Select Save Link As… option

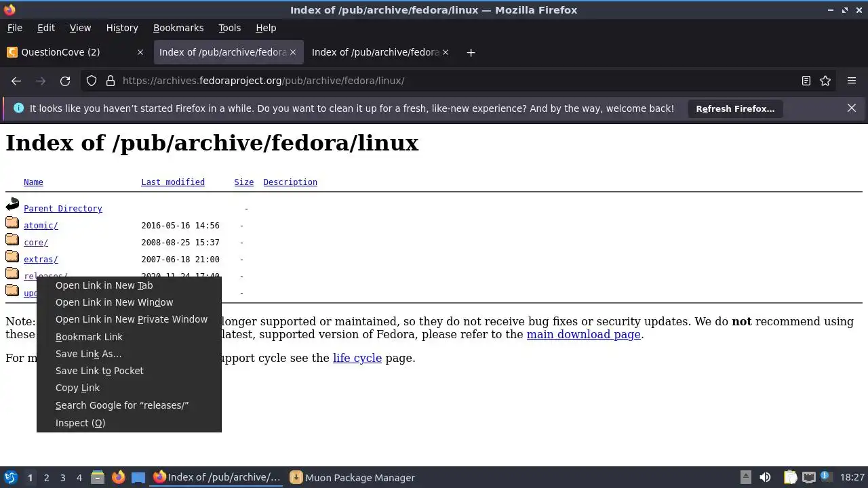point(129,354)
